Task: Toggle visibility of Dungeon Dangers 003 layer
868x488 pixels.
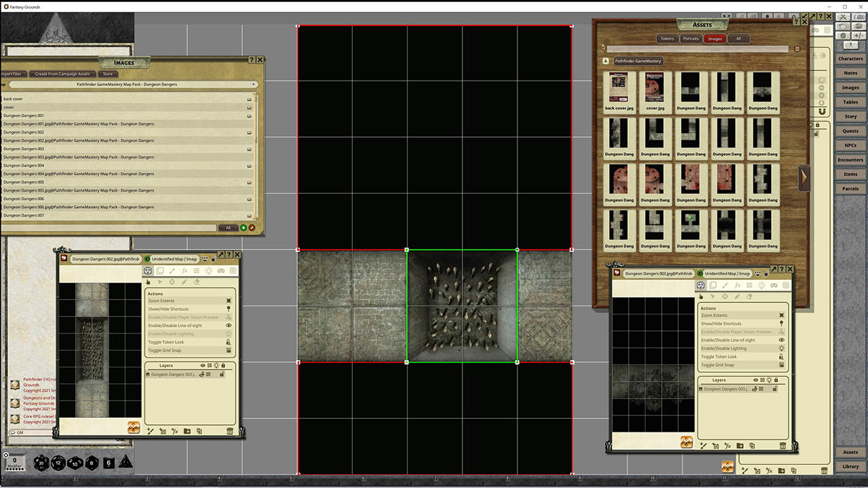Action: tap(755, 389)
